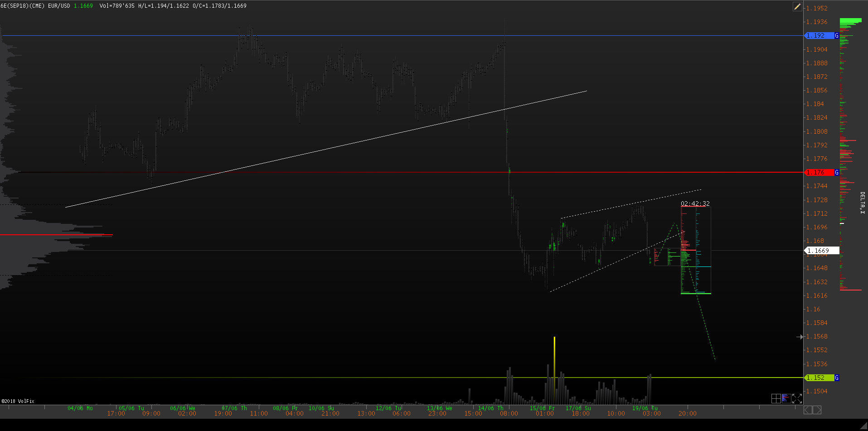Click the G marker on blue 1.192 level
Screen dimensions: 868x431
pyautogui.click(x=837, y=35)
